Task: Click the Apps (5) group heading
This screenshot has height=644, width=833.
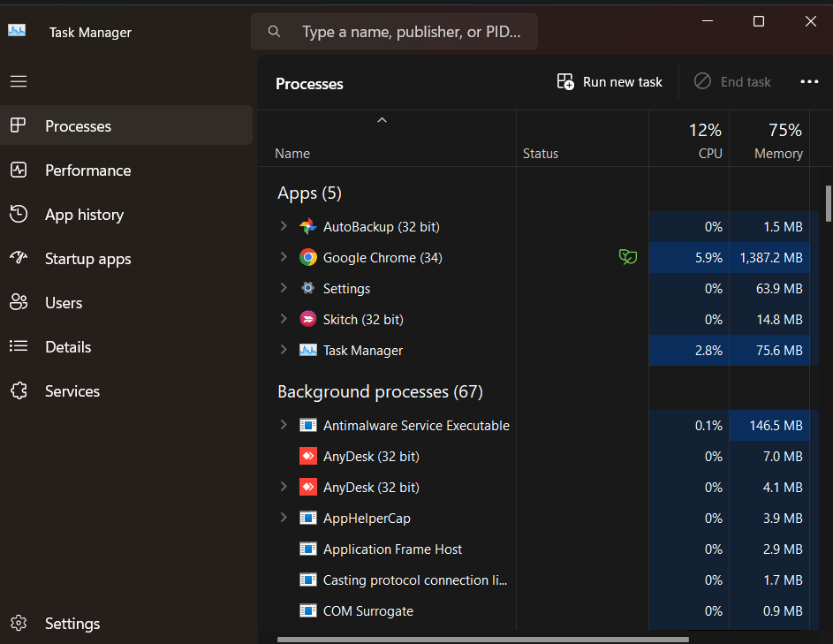Action: [x=309, y=193]
